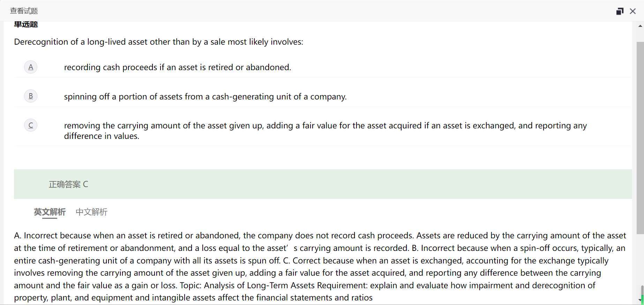Click the 查看试题 window title
Viewport: 644px width, 305px height.
click(24, 11)
